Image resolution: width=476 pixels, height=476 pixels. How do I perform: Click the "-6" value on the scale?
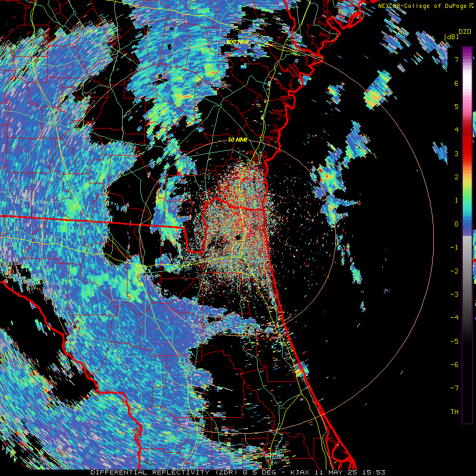(454, 365)
